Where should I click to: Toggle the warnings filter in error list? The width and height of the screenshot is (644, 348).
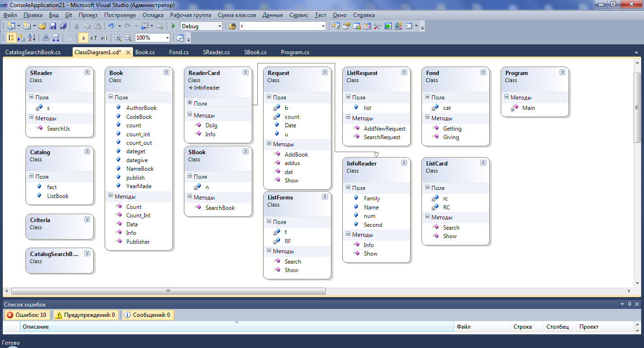pos(85,315)
